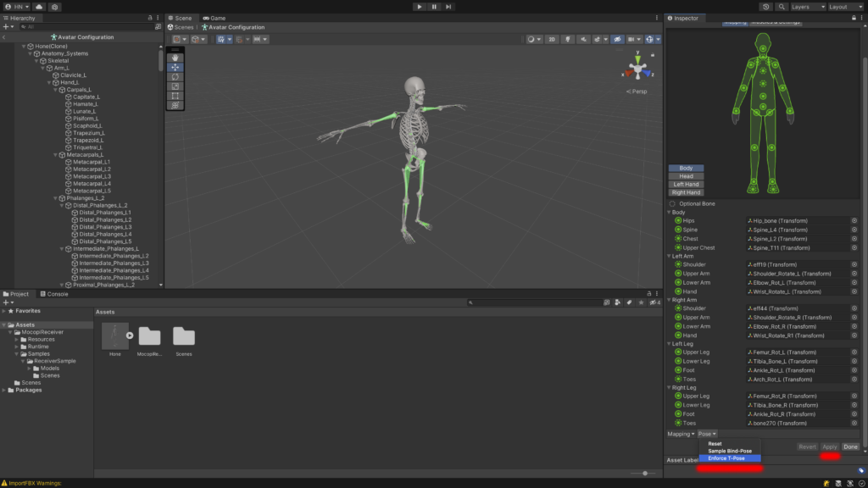Image resolution: width=868 pixels, height=488 pixels.
Task: Click the Done button in Inspector
Action: coord(850,446)
